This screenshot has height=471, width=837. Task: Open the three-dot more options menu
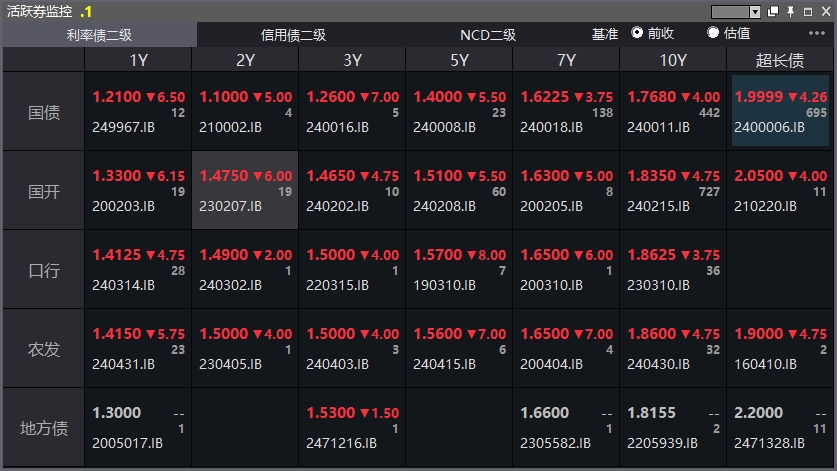[816, 33]
